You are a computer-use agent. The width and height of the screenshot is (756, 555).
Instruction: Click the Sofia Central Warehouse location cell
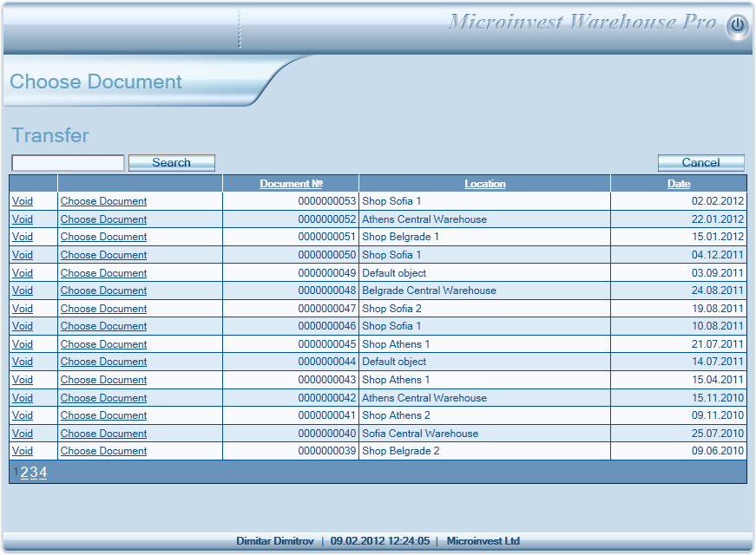[x=484, y=434]
